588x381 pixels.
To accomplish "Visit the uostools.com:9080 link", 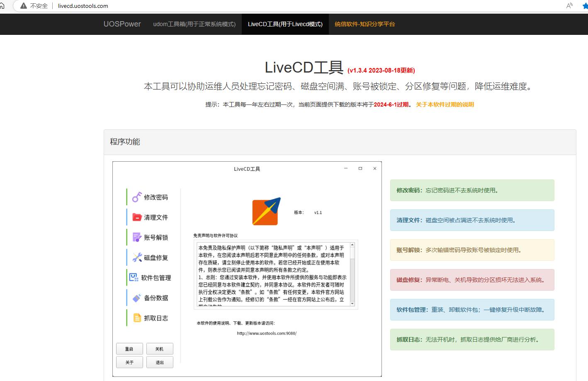I will click(x=267, y=333).
